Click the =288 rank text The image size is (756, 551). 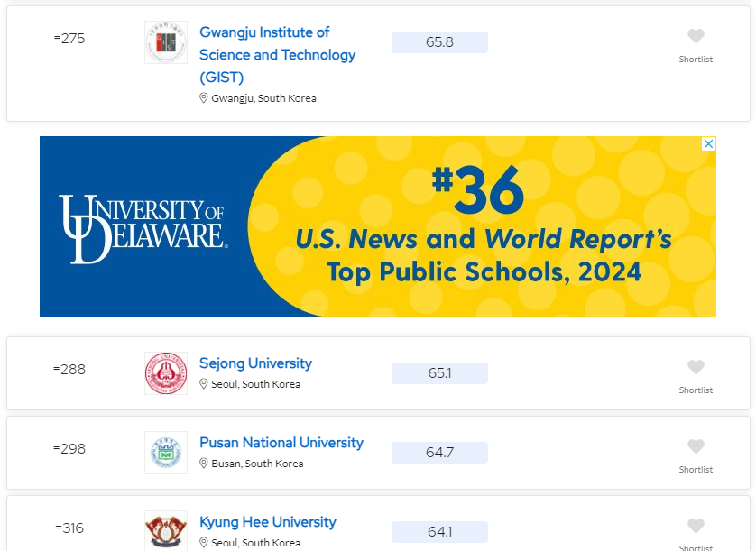69,370
